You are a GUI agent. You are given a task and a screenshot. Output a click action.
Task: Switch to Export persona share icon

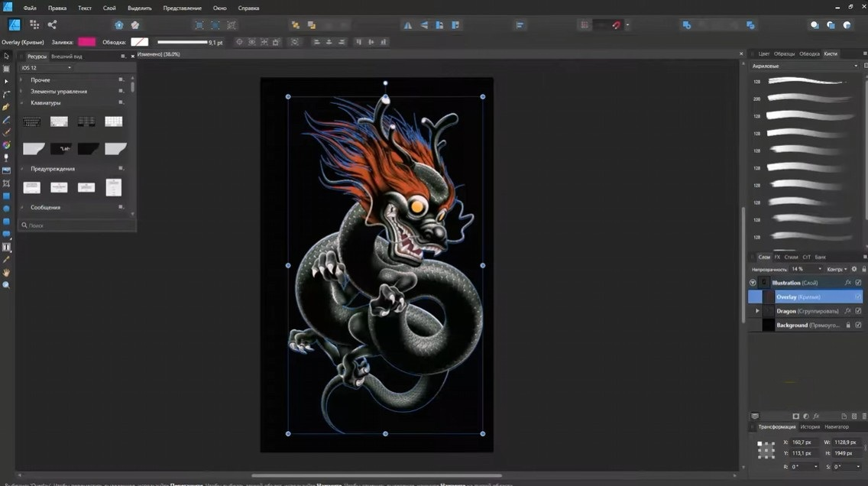(x=52, y=25)
